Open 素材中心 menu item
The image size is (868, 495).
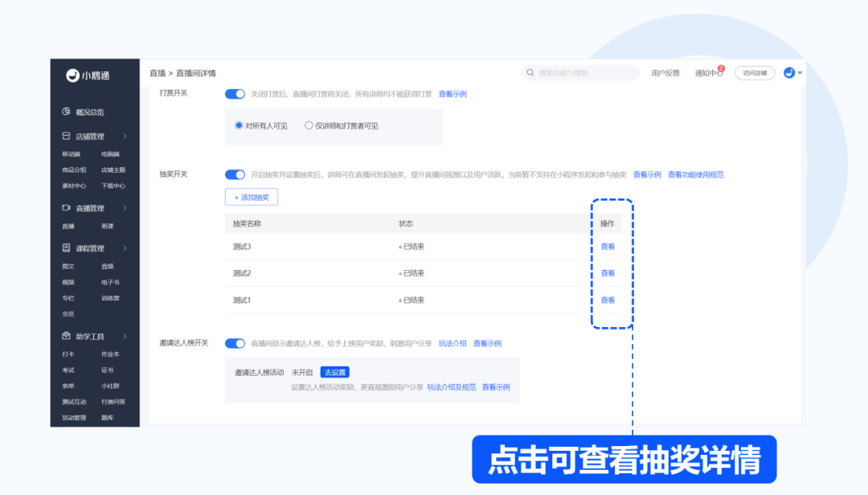point(74,186)
